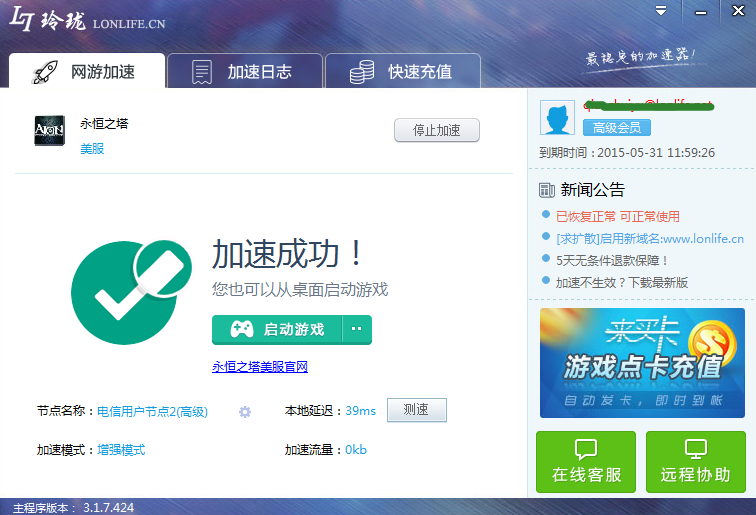Screen dimensions: 756x515
Task: Stop acceleration with 停止加速 button
Action: pos(437,130)
